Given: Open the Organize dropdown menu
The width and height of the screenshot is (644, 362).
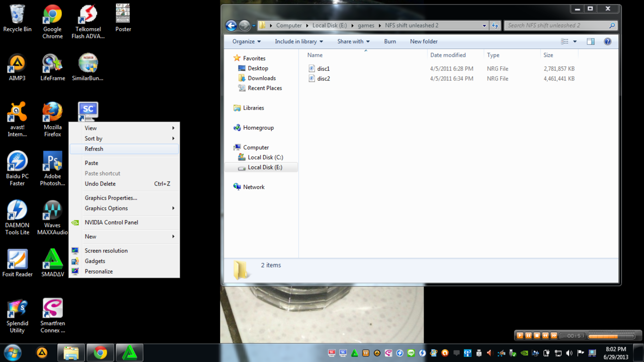Looking at the screenshot, I should pos(247,42).
